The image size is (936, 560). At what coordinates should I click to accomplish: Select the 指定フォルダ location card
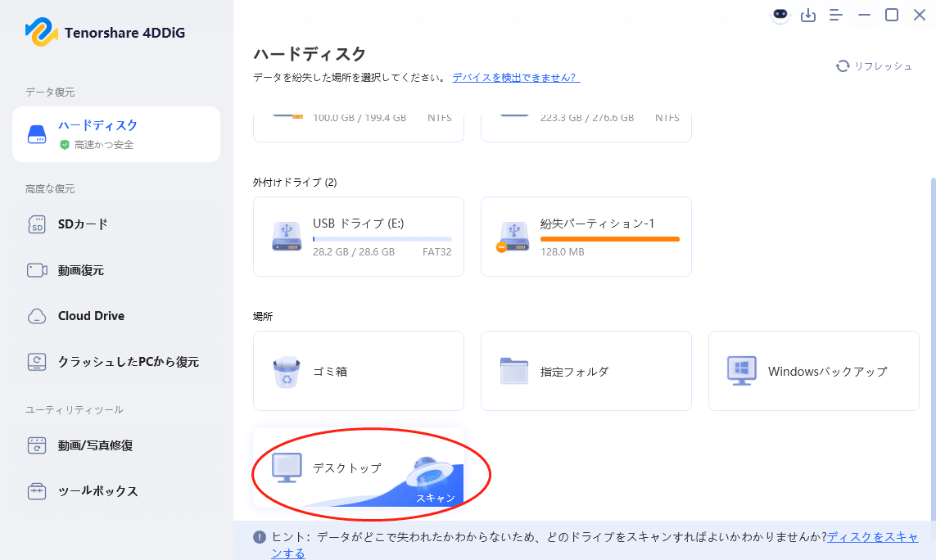pyautogui.click(x=586, y=370)
